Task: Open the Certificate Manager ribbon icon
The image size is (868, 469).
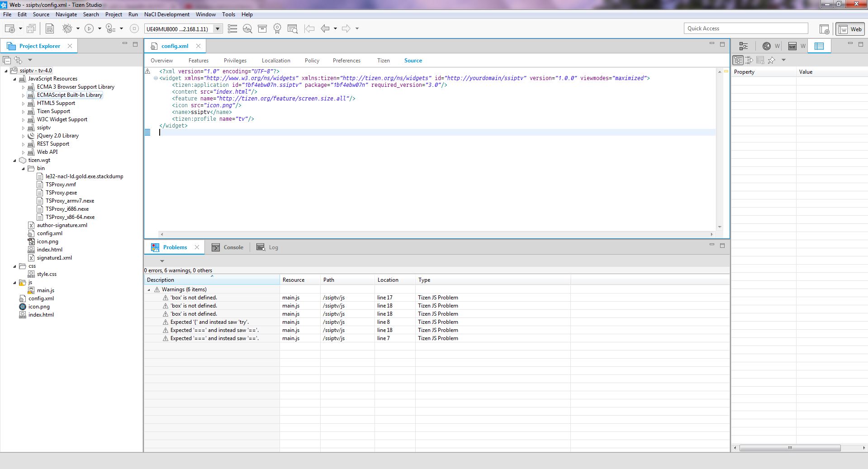Action: 277,28
